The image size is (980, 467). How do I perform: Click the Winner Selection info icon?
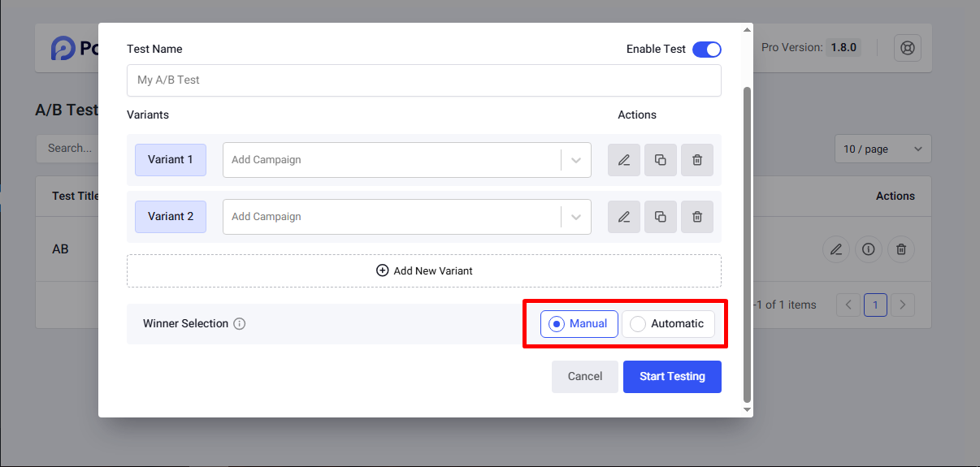[240, 324]
